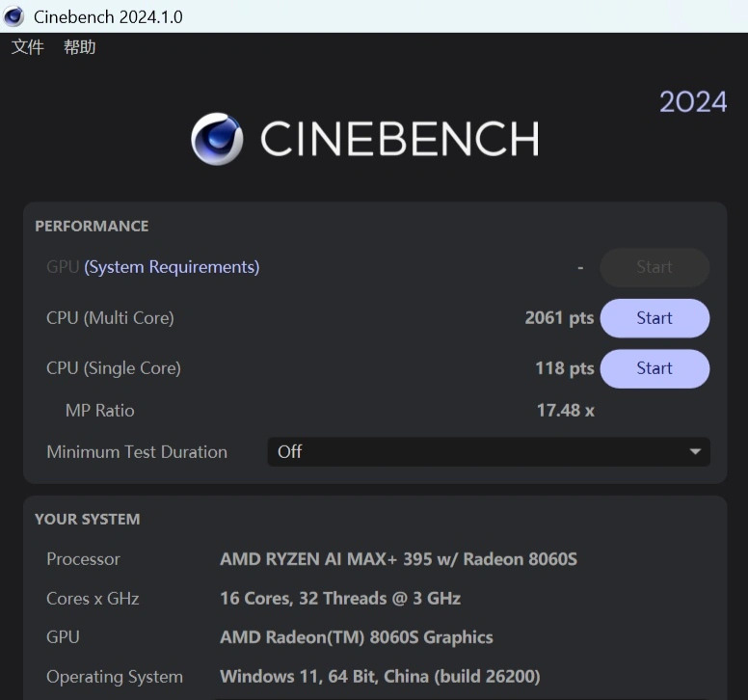Screen dimensions: 748x700
Task: Click the greyed-out GPU label in Performance
Action: coord(63,267)
